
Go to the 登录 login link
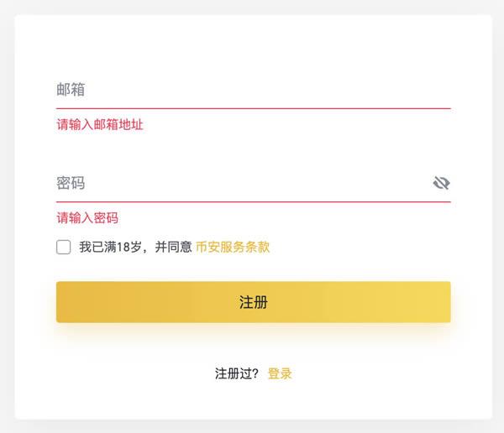tap(280, 373)
